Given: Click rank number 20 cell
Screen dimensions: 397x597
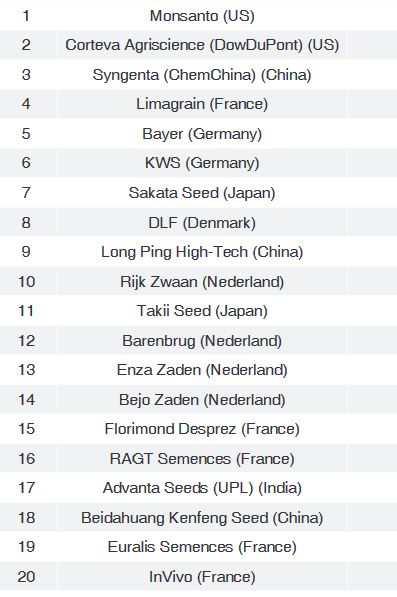Looking at the screenshot, I should 26,576.
